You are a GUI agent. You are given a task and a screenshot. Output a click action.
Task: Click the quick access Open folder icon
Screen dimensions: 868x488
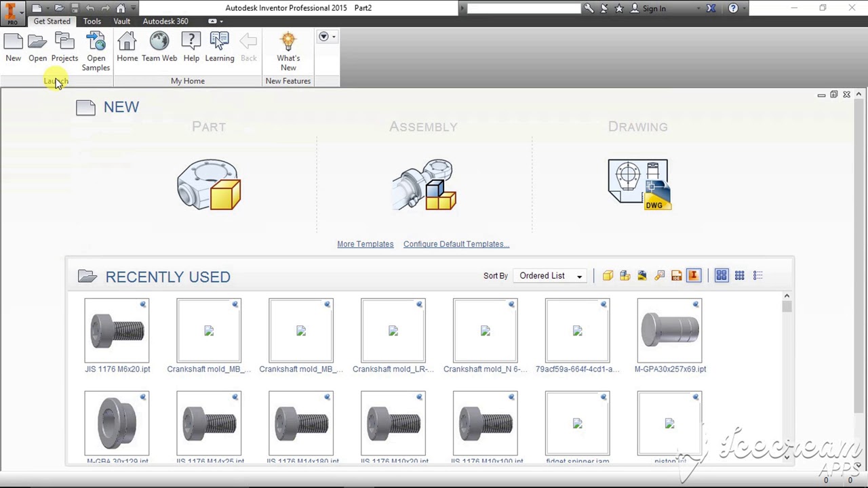pyautogui.click(x=59, y=8)
